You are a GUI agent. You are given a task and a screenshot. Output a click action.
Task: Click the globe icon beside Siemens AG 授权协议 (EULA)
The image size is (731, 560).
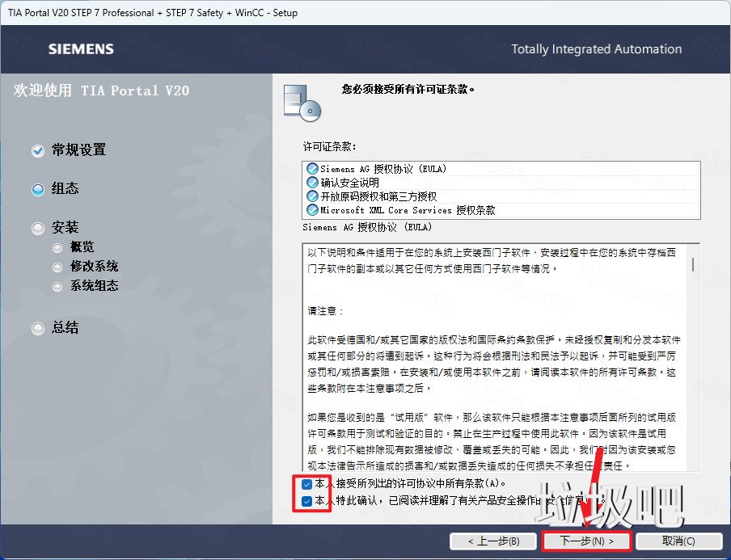click(311, 168)
